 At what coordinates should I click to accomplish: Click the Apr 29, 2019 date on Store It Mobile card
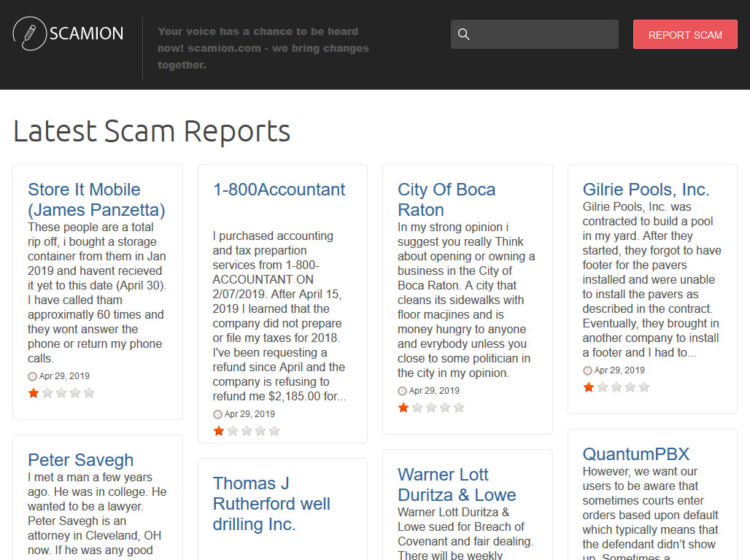[x=64, y=376]
